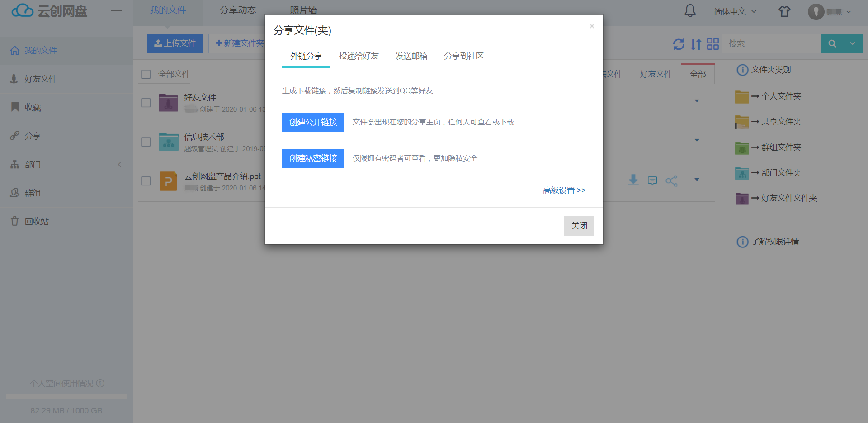Switch to 投递给好友 tab

[x=359, y=56]
